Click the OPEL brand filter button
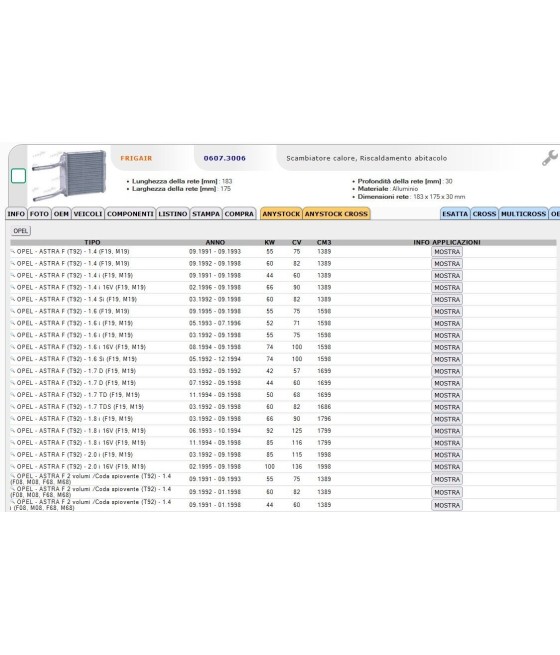 click(20, 231)
